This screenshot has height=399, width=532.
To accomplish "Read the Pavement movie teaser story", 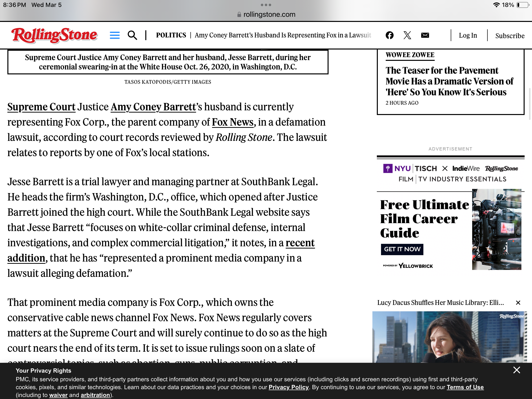I will click(x=449, y=81).
